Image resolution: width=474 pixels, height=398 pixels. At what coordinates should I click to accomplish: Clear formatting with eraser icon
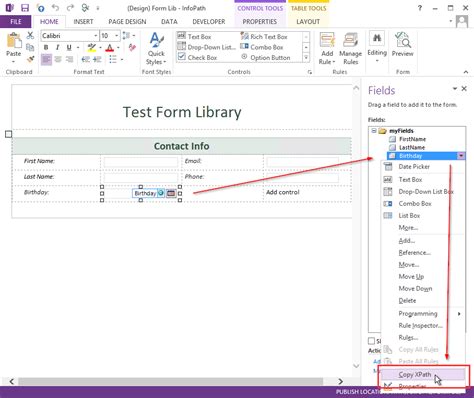132,48
